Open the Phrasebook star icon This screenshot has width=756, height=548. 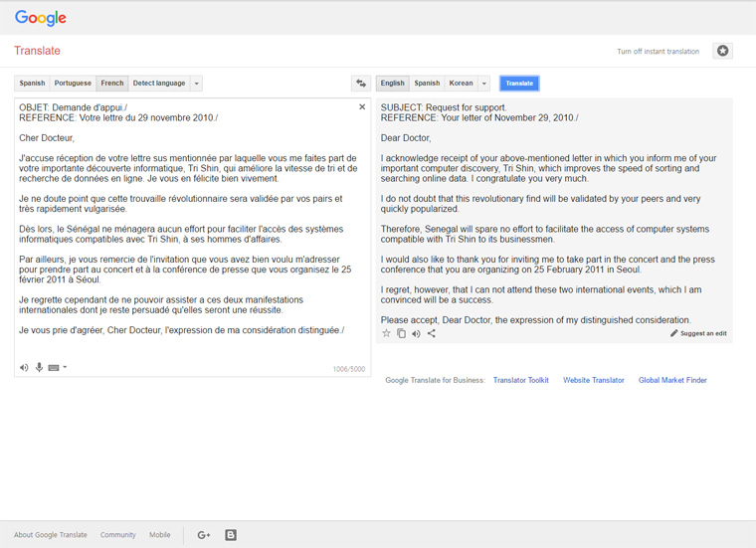click(722, 51)
